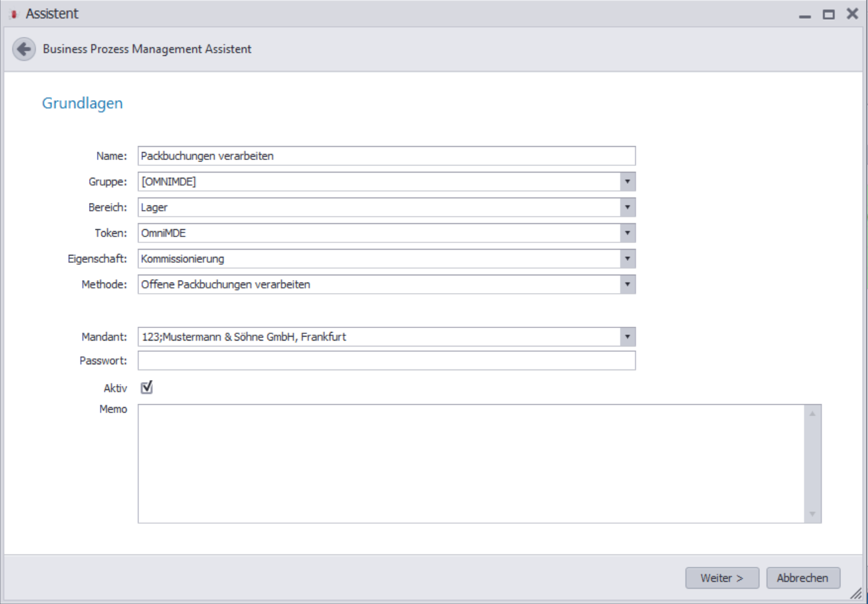Open the Methode dropdown arrow
Image resolution: width=868 pixels, height=604 pixels.
coord(627,285)
